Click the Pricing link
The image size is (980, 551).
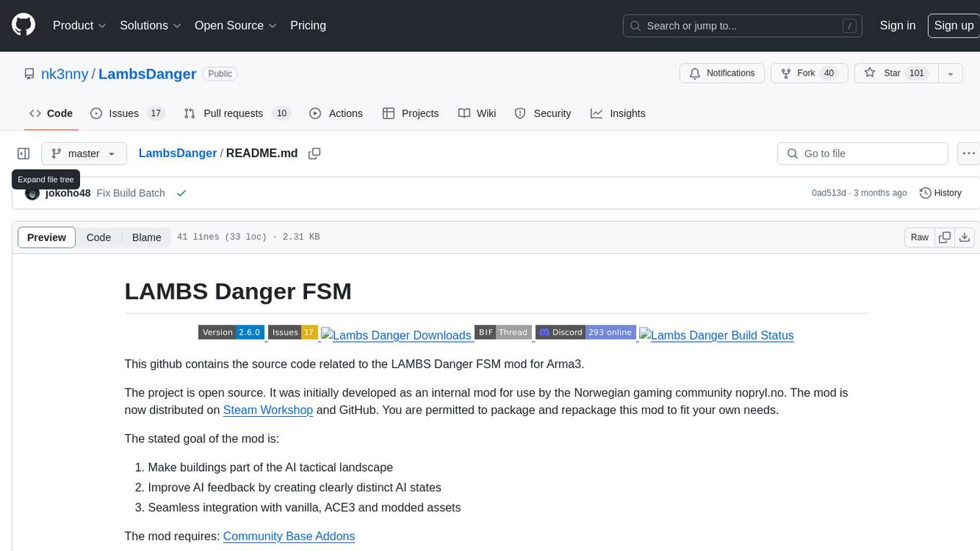[x=308, y=25]
